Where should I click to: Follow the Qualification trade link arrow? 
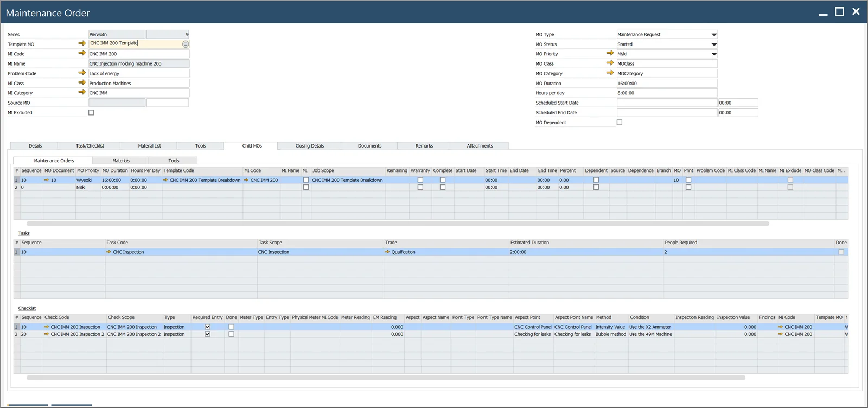pyautogui.click(x=387, y=252)
